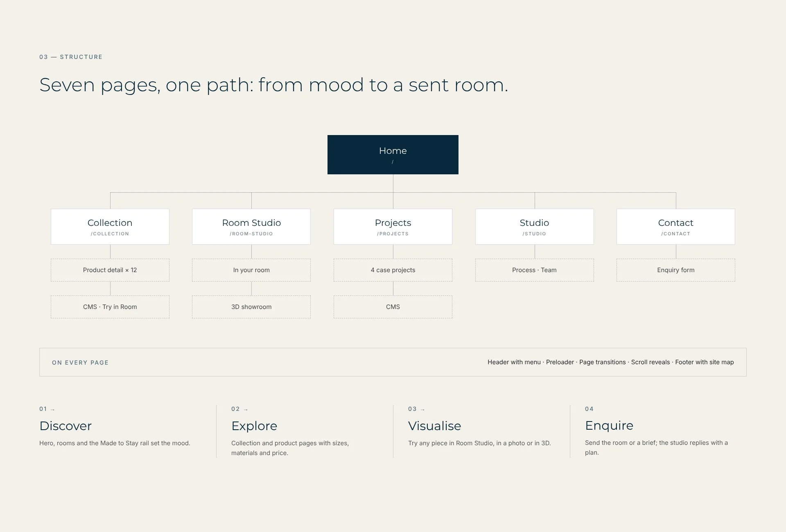Click the "Header with menu" text
Image resolution: width=786 pixels, height=532 pixels.
pos(514,362)
